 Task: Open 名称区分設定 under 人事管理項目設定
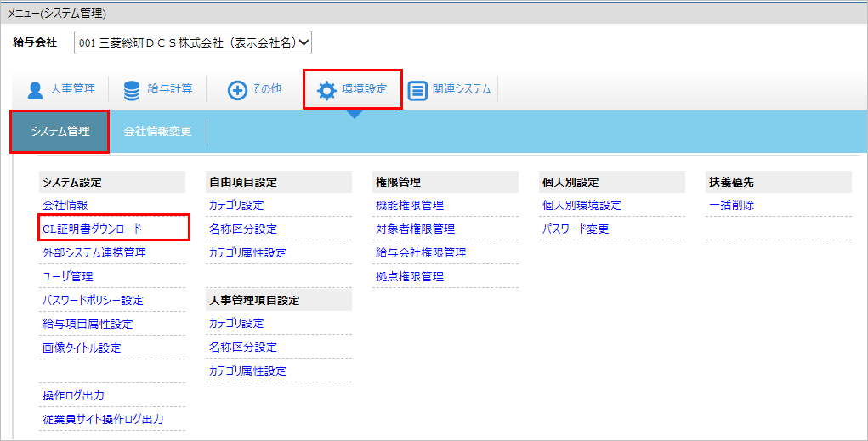coord(243,347)
